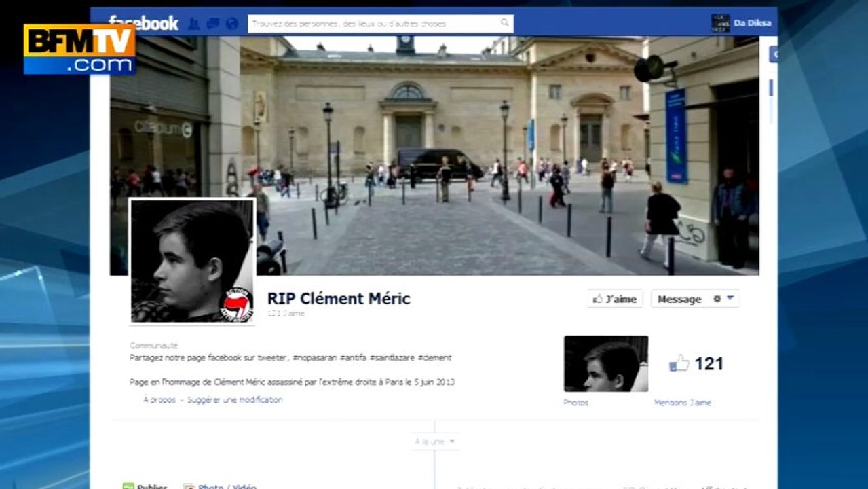Click the RIP Clément Méric page title

pos(339,298)
